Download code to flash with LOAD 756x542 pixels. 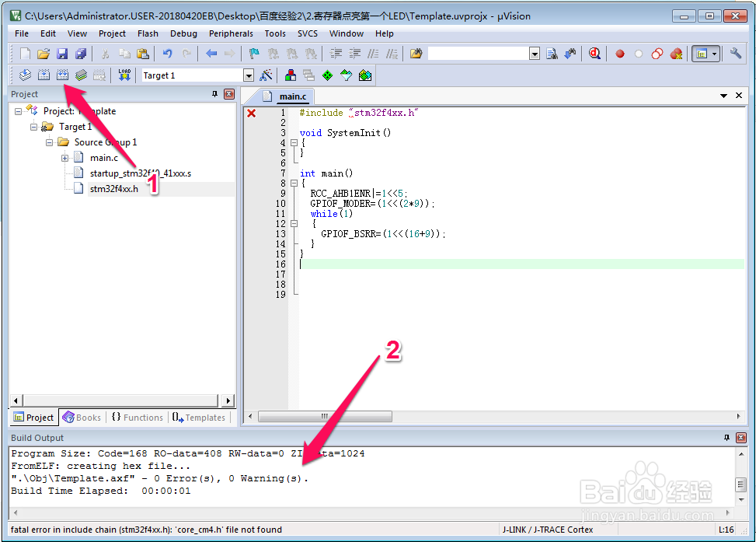pos(124,75)
